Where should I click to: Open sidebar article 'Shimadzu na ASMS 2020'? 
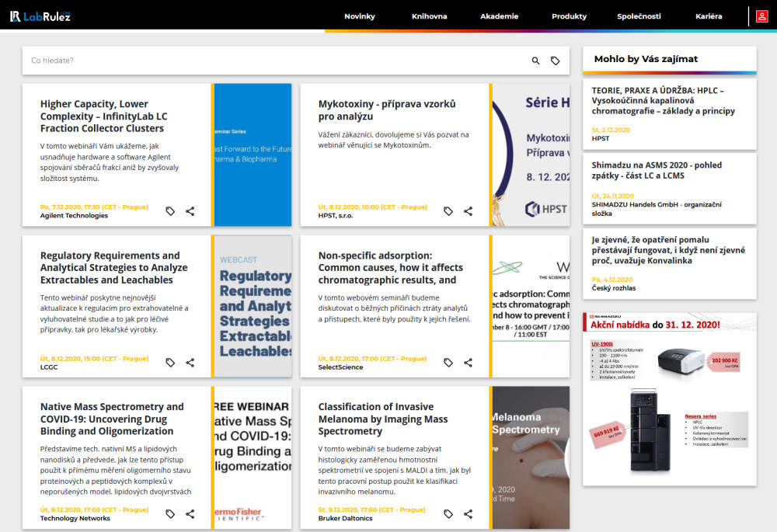click(x=657, y=170)
